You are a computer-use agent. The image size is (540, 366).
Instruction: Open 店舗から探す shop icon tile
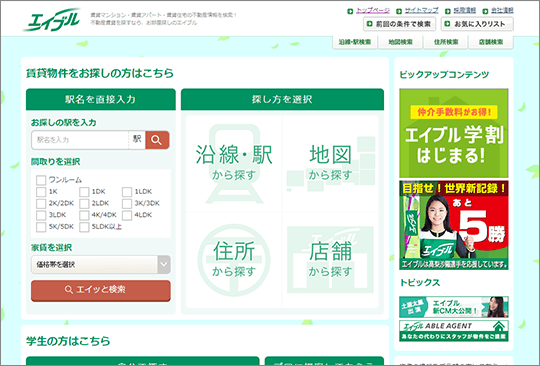click(x=330, y=260)
